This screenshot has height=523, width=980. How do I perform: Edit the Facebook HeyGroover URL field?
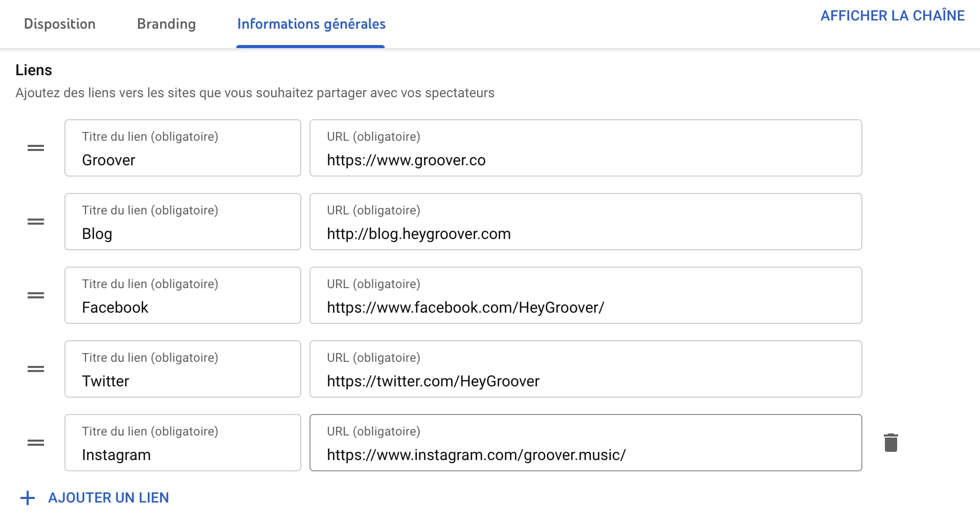click(x=586, y=295)
